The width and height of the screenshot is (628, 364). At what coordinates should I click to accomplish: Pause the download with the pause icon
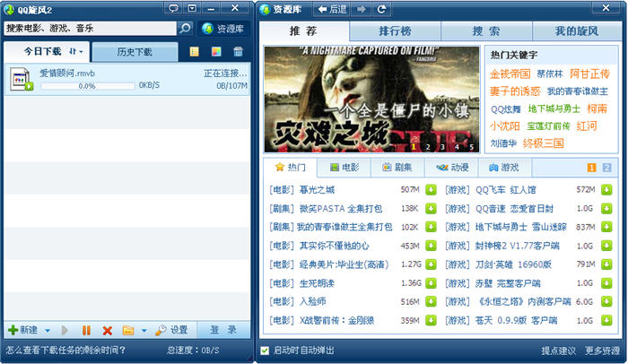(87, 330)
